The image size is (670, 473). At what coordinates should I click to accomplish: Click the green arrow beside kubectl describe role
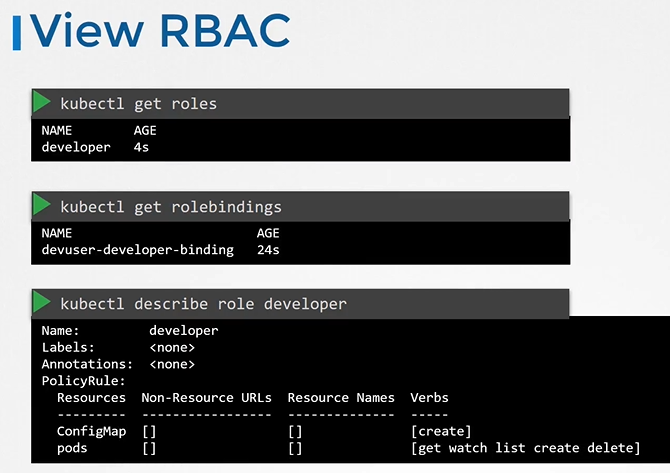(42, 302)
